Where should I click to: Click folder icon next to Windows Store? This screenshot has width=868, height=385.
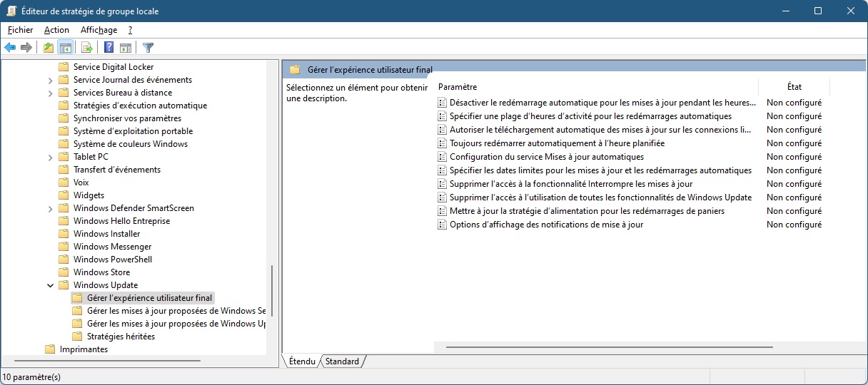[x=64, y=272]
